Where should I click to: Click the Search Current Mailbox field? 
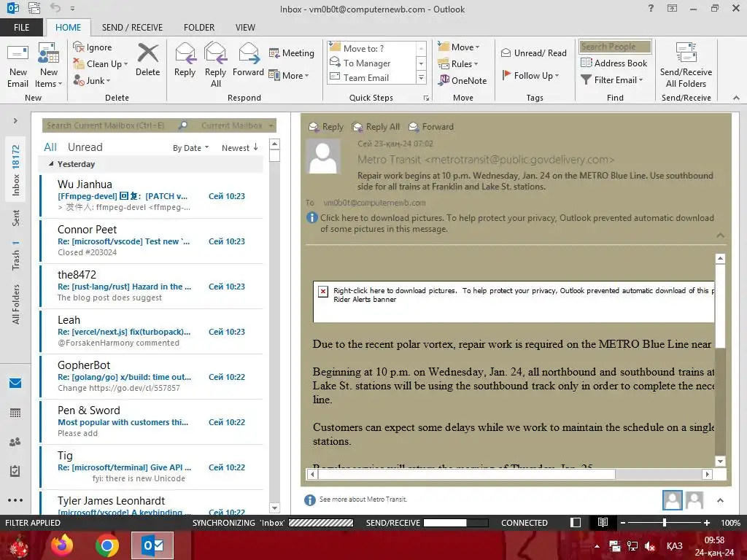pos(109,125)
